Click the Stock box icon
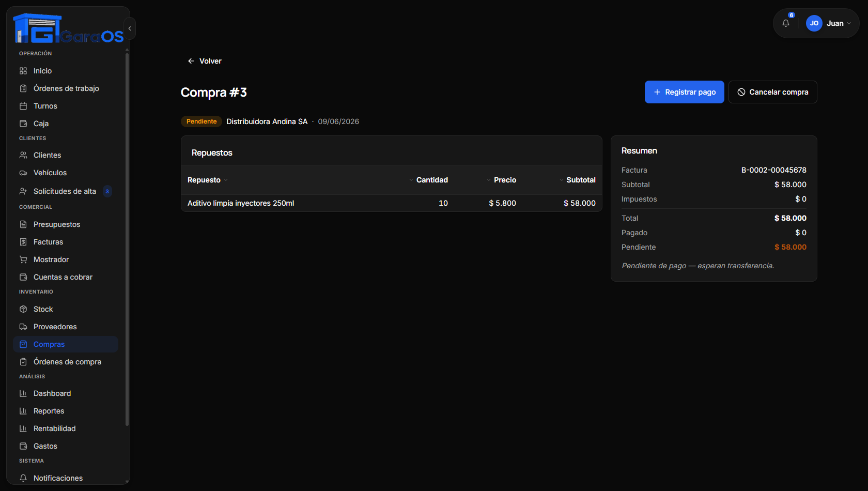The height and width of the screenshot is (491, 868). 23,309
